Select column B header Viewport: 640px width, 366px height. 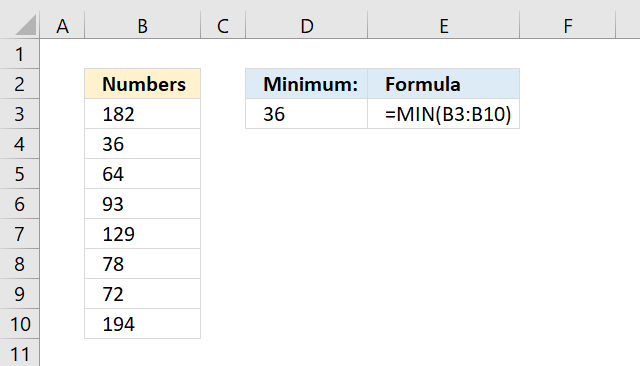(142, 25)
